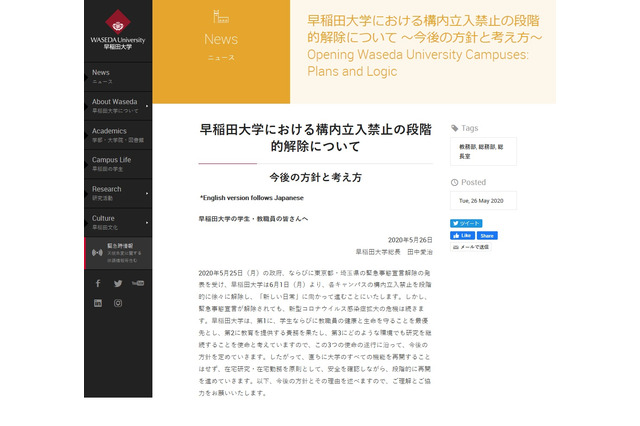Expand the About Waseda submenu arrow

click(x=147, y=106)
